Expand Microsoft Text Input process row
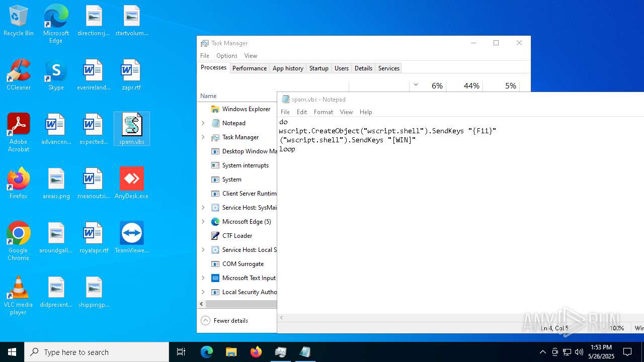The image size is (644, 362). [203, 278]
